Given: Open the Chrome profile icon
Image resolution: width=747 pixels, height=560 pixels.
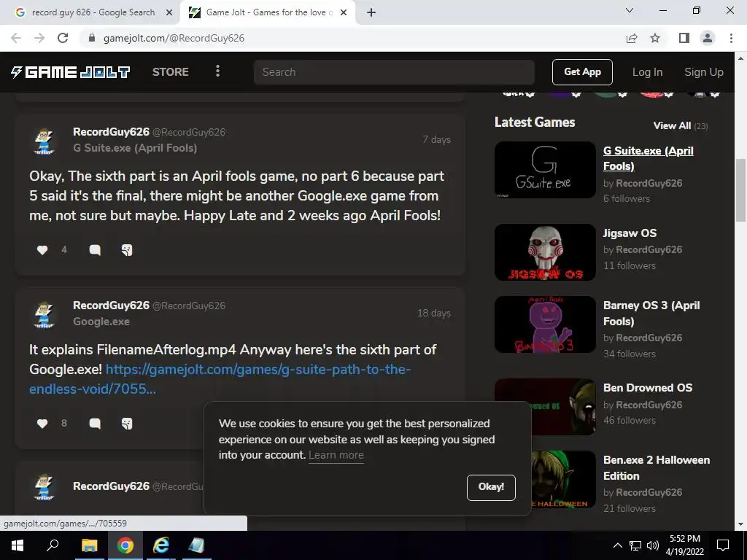Looking at the screenshot, I should coord(708,38).
